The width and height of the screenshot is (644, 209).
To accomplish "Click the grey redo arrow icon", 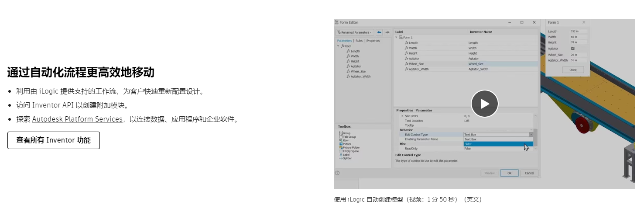I will point(387,32).
